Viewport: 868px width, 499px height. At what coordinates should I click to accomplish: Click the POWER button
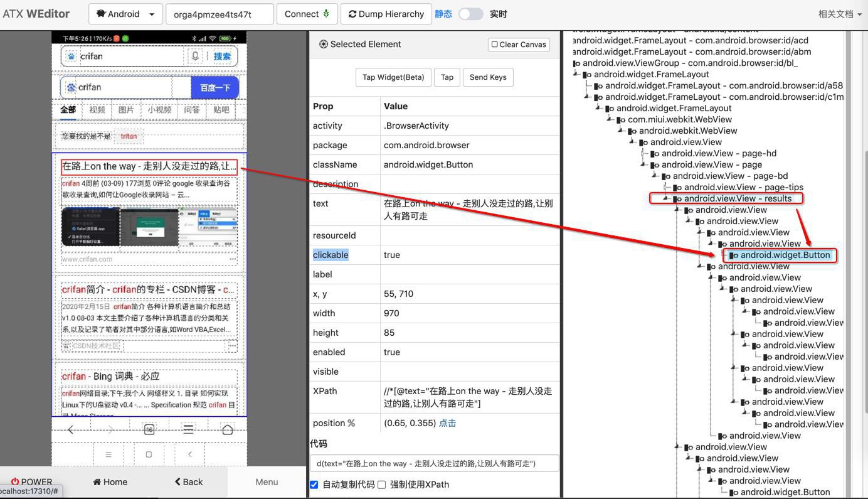[x=31, y=482]
